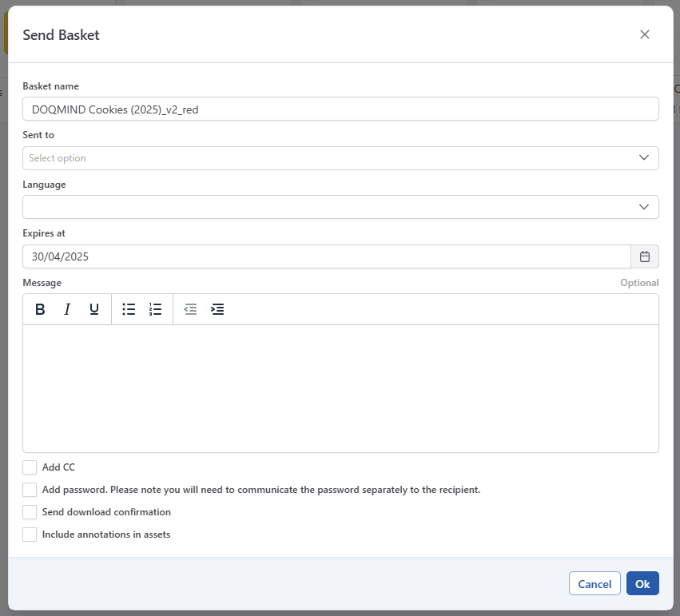Image resolution: width=680 pixels, height=616 pixels.
Task: Open the calendar picker for expiry date
Action: tap(644, 256)
